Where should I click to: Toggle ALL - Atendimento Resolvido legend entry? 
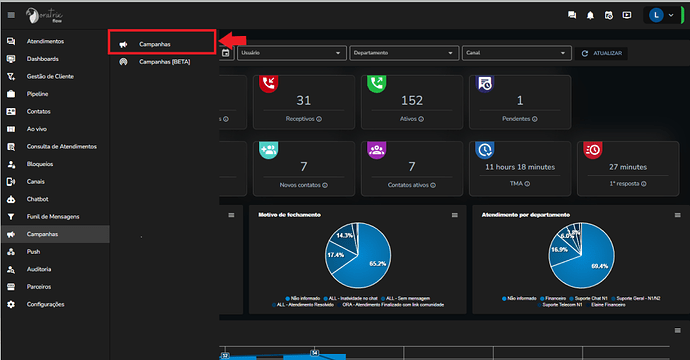[303, 305]
